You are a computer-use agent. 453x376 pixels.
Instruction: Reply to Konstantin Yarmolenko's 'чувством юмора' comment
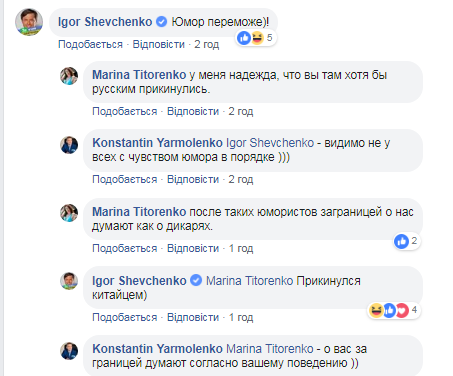tap(193, 179)
